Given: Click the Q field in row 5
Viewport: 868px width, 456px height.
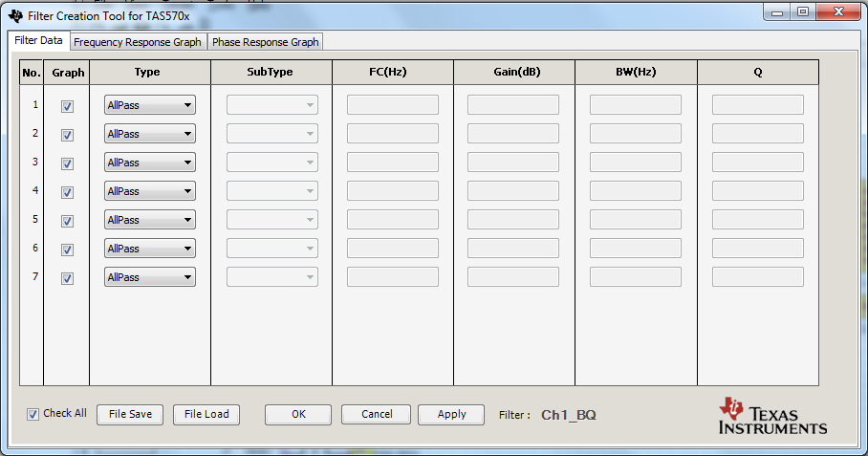Looking at the screenshot, I should click(x=758, y=220).
